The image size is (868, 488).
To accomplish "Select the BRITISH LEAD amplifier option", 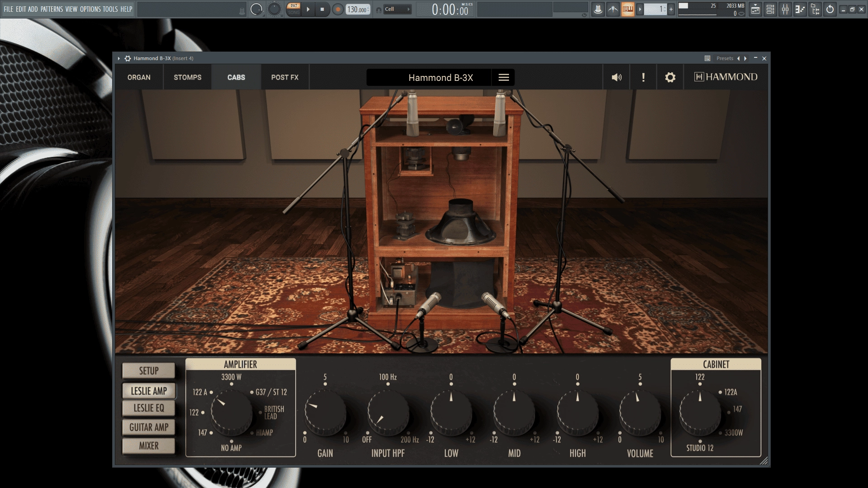I will pos(274,413).
